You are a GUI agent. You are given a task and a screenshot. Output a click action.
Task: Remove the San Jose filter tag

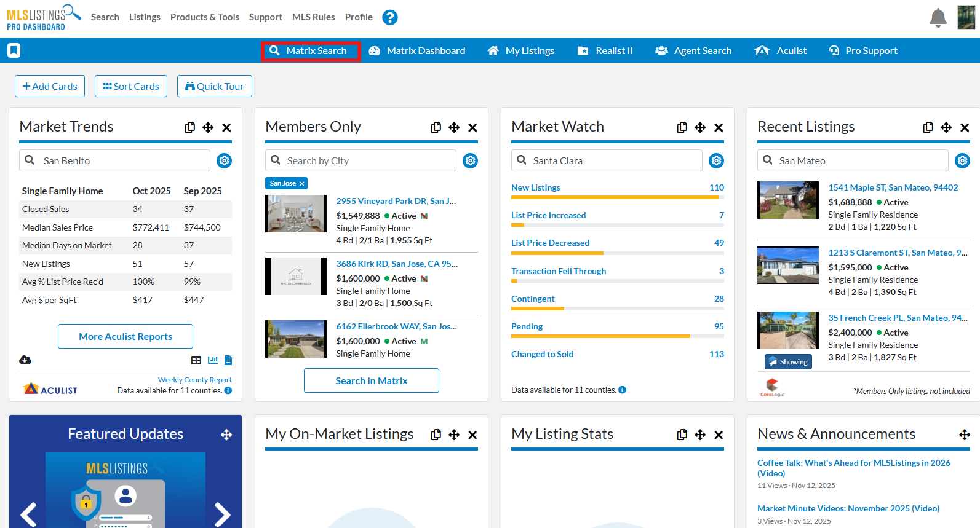coord(302,183)
